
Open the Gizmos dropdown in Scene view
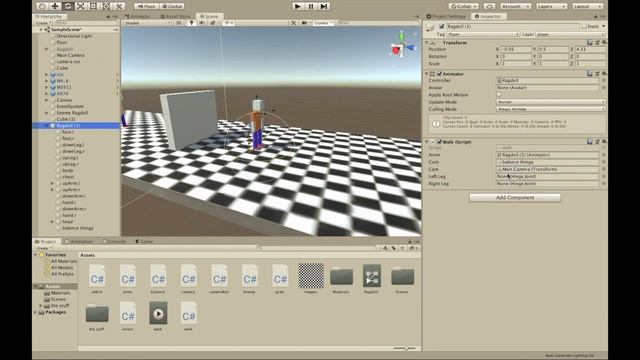point(324,23)
